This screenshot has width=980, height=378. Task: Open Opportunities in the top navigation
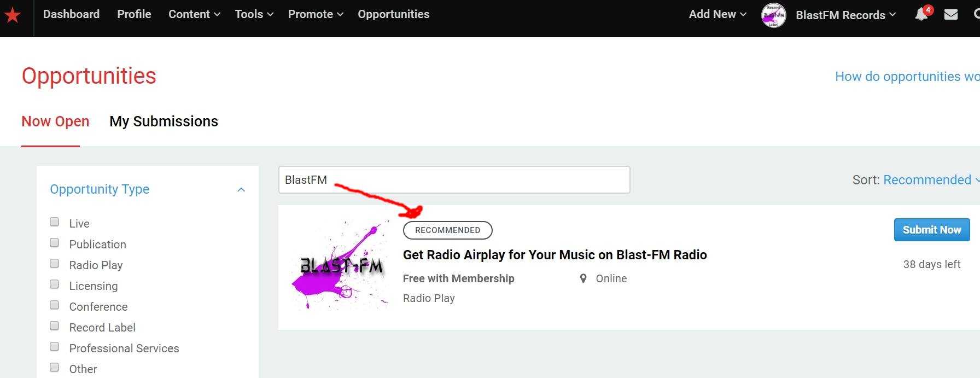pos(394,14)
